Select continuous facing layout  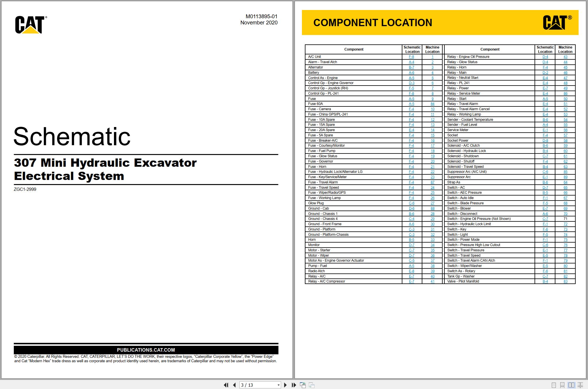coord(580,385)
